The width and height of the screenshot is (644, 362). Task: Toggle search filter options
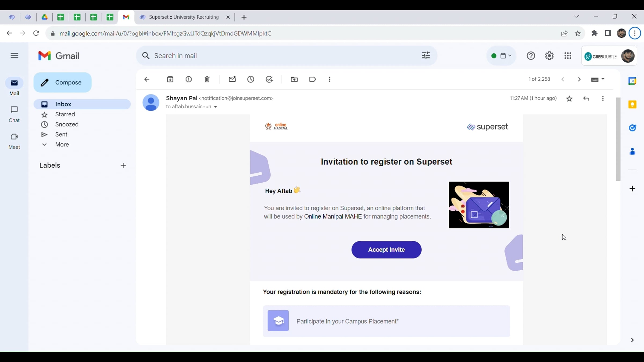pyautogui.click(x=426, y=56)
